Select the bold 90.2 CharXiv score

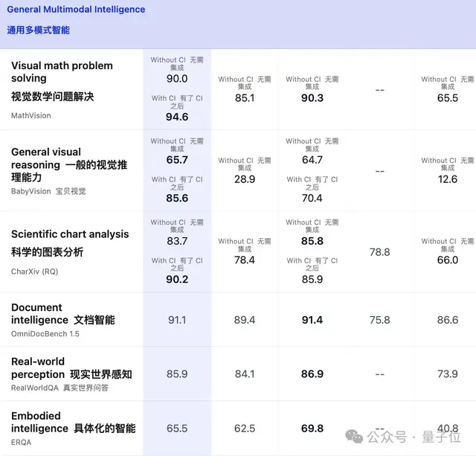(x=177, y=279)
